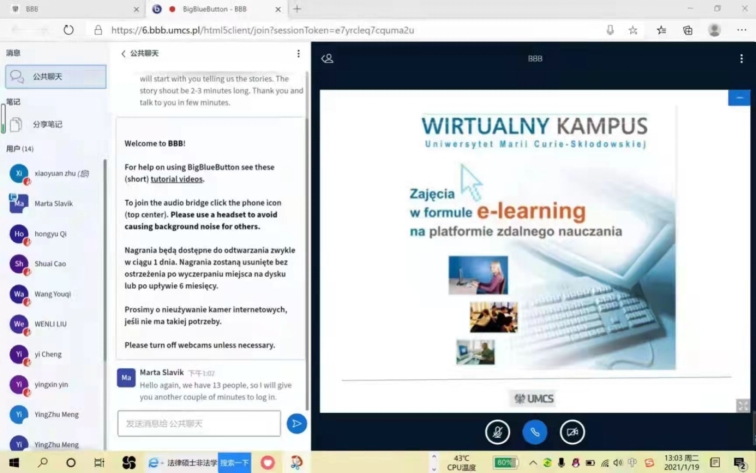Image resolution: width=756 pixels, height=473 pixels.
Task: Collapse 公共聊天 panel with back chevron
Action: point(123,54)
